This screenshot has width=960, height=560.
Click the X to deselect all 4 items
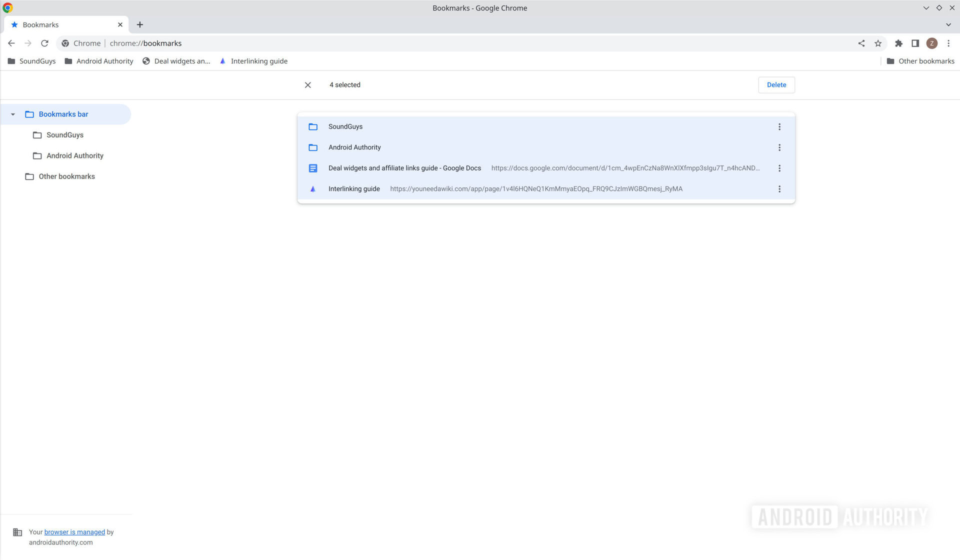tap(307, 84)
